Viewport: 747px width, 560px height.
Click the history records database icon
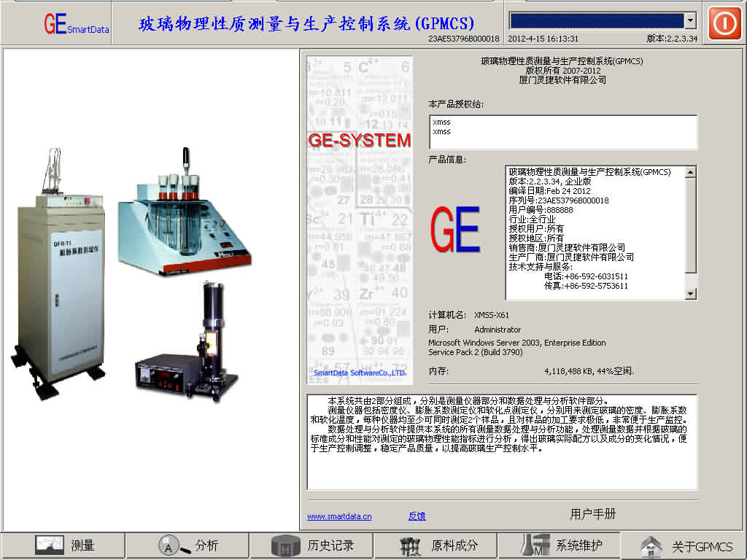(285, 546)
